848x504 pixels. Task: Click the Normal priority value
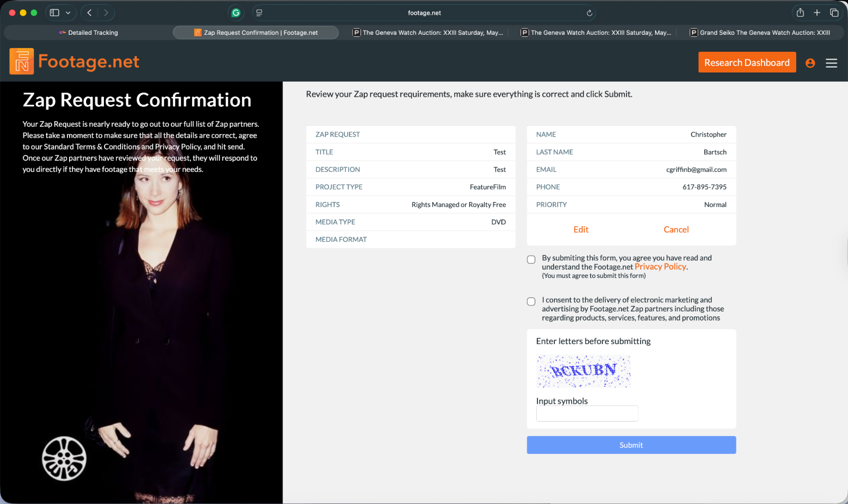[715, 204]
